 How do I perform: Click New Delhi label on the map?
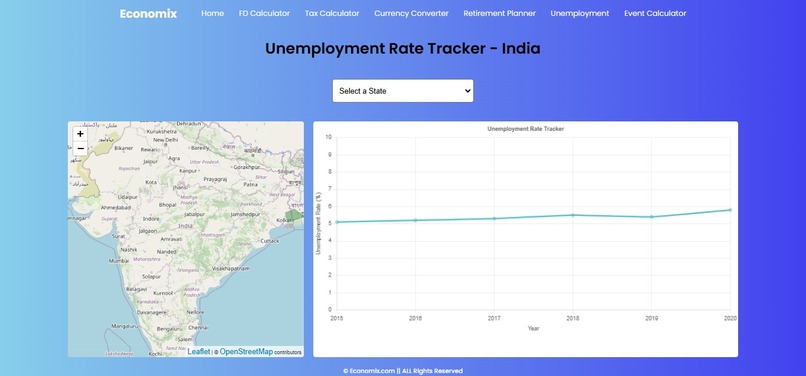165,140
